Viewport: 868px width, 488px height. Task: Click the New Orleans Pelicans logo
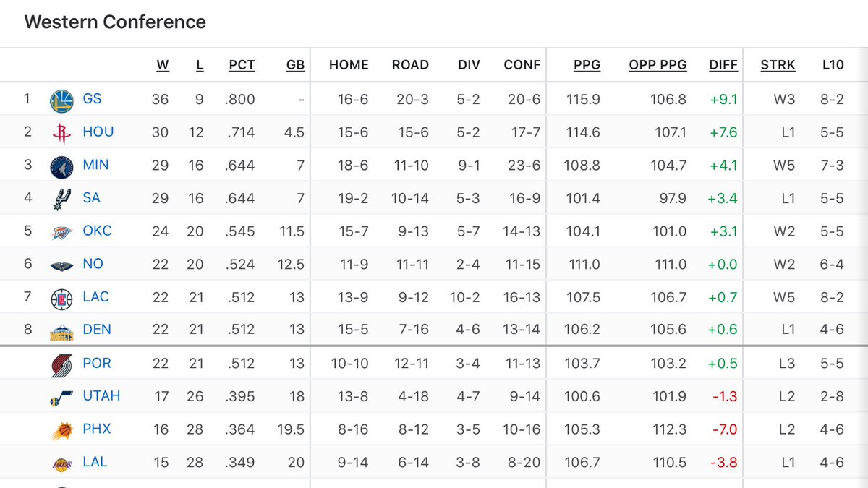61,265
